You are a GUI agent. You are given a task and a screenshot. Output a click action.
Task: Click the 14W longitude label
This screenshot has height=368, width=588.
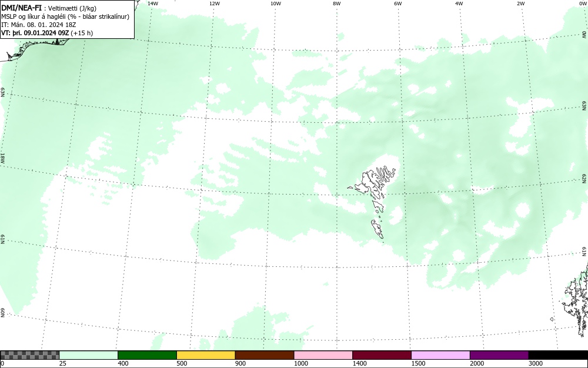tap(153, 4)
